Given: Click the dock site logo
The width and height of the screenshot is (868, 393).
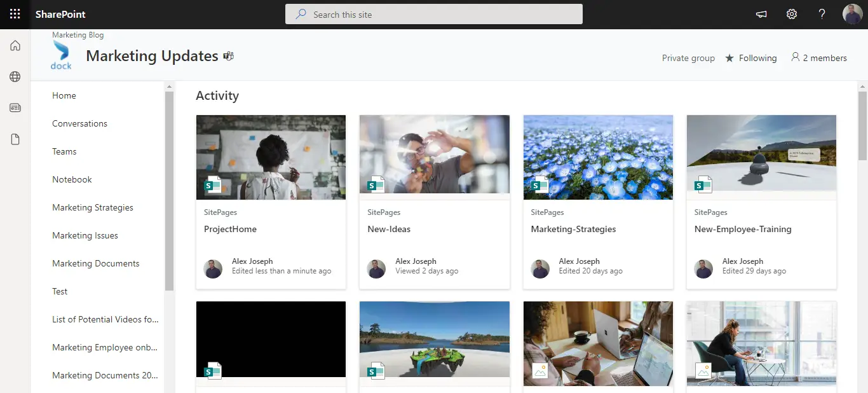Looking at the screenshot, I should pyautogui.click(x=61, y=55).
